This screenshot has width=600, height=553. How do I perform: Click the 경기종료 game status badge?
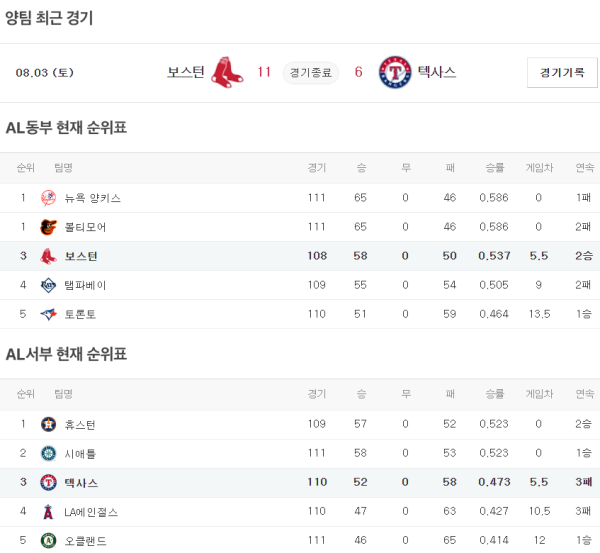311,72
